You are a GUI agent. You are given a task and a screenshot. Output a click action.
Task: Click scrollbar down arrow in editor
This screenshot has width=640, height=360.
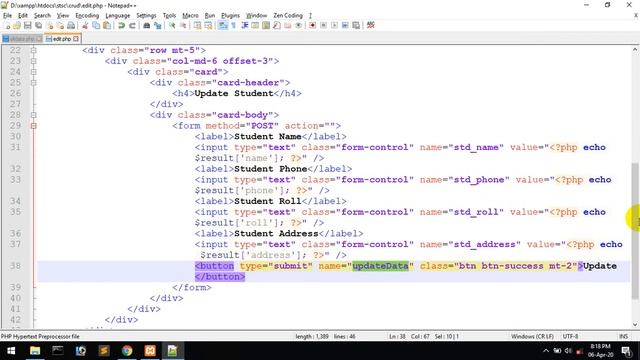[635, 325]
